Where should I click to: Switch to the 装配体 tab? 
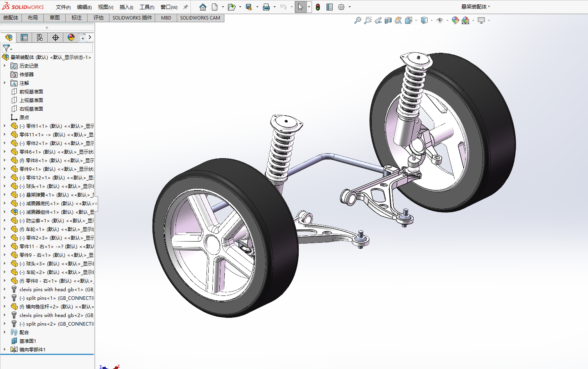11,18
